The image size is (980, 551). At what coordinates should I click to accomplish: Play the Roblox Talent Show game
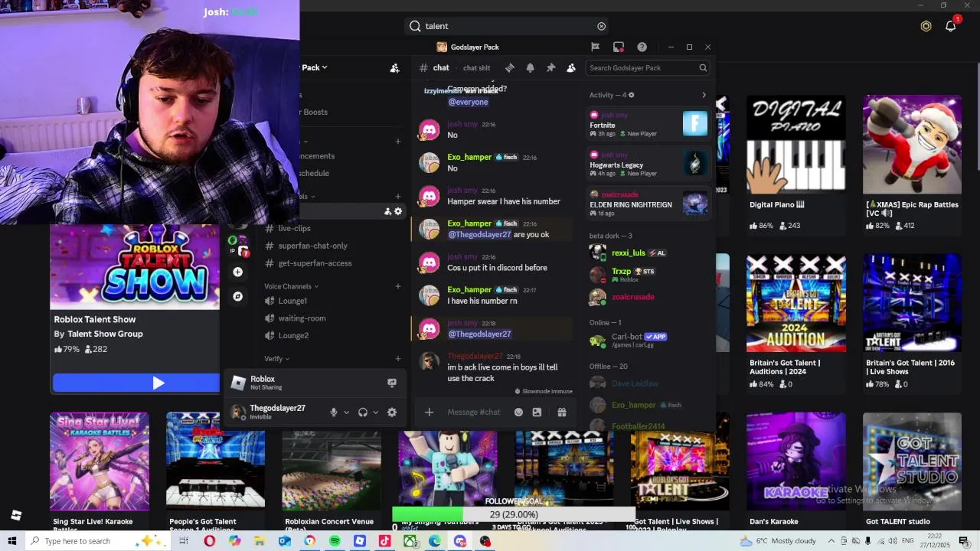click(x=136, y=383)
